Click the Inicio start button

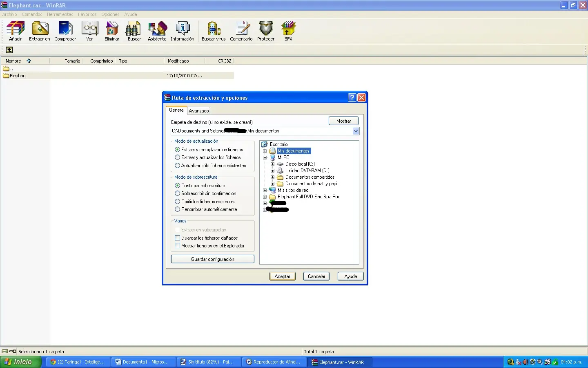click(x=20, y=362)
